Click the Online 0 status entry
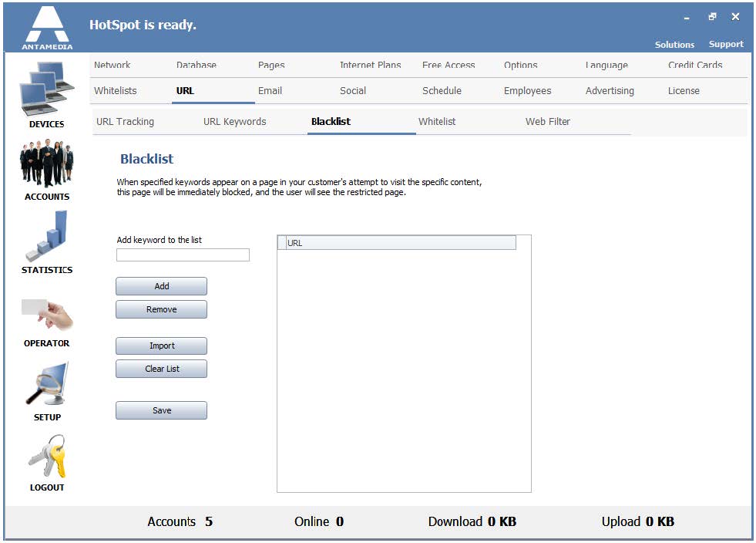The image size is (756, 543). coord(319,521)
